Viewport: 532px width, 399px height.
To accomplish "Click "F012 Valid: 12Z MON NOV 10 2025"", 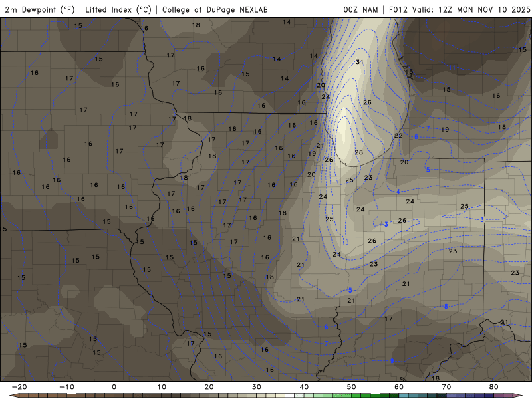I will click(460, 9).
